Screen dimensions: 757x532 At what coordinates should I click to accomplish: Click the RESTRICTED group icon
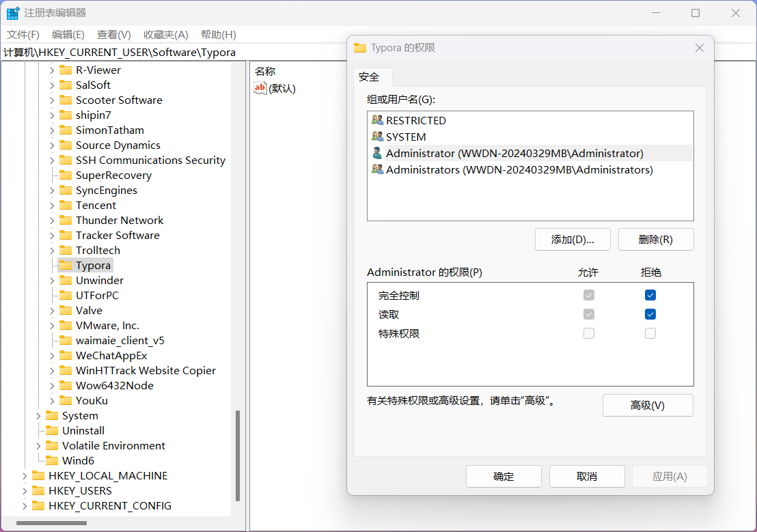point(377,120)
